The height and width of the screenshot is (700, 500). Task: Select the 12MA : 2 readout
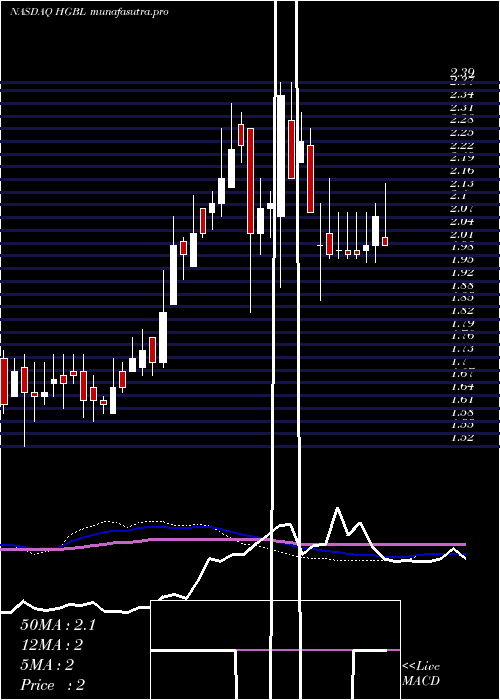[52, 645]
